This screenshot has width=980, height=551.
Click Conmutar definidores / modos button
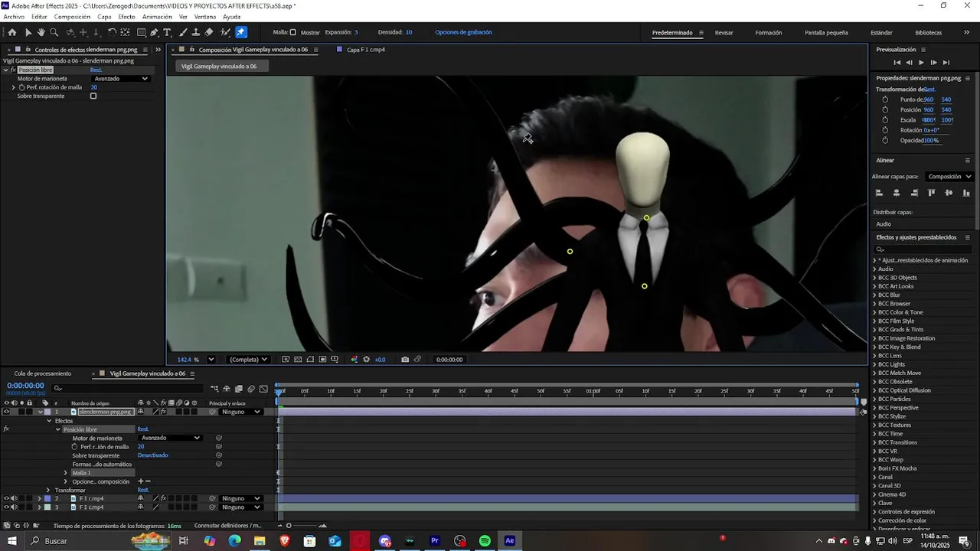tap(227, 526)
